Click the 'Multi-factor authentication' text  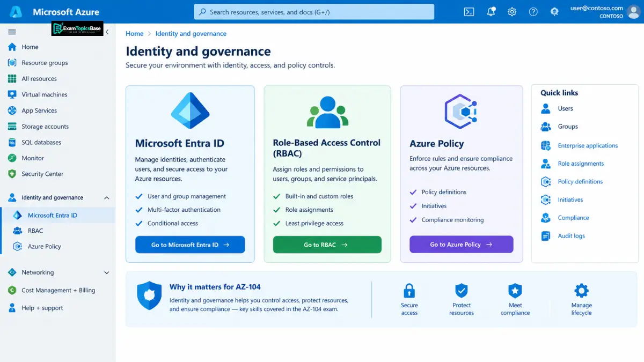point(184,210)
